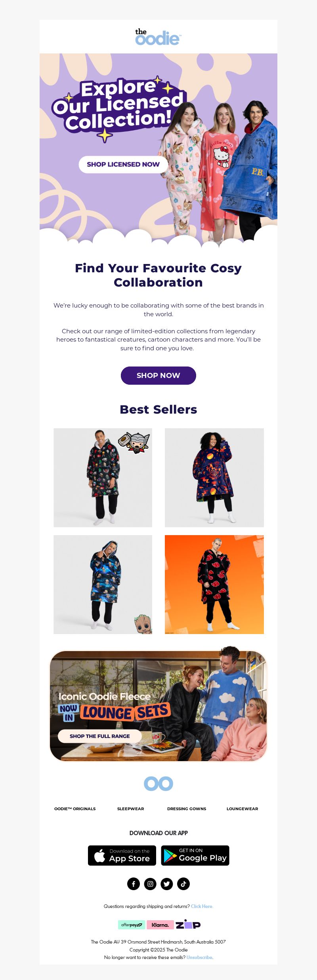Click the purple Shop Now button
Image resolution: width=317 pixels, height=980 pixels.
158,375
